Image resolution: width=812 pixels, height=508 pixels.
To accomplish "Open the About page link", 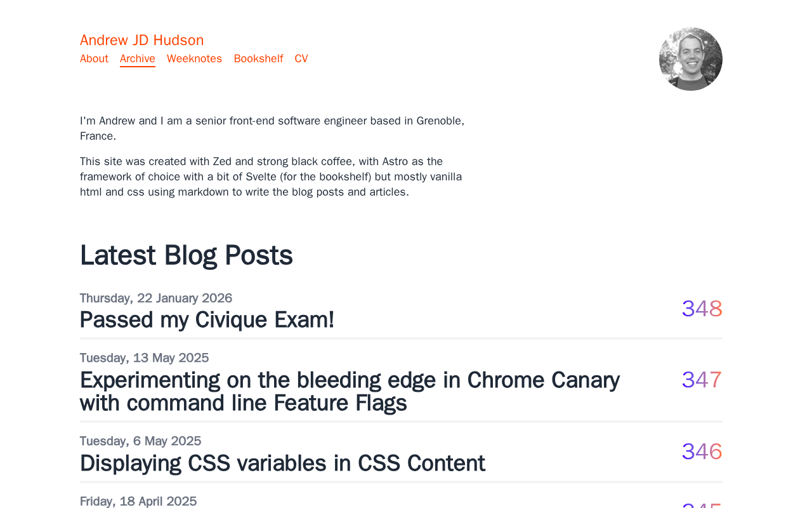I will [x=94, y=59].
